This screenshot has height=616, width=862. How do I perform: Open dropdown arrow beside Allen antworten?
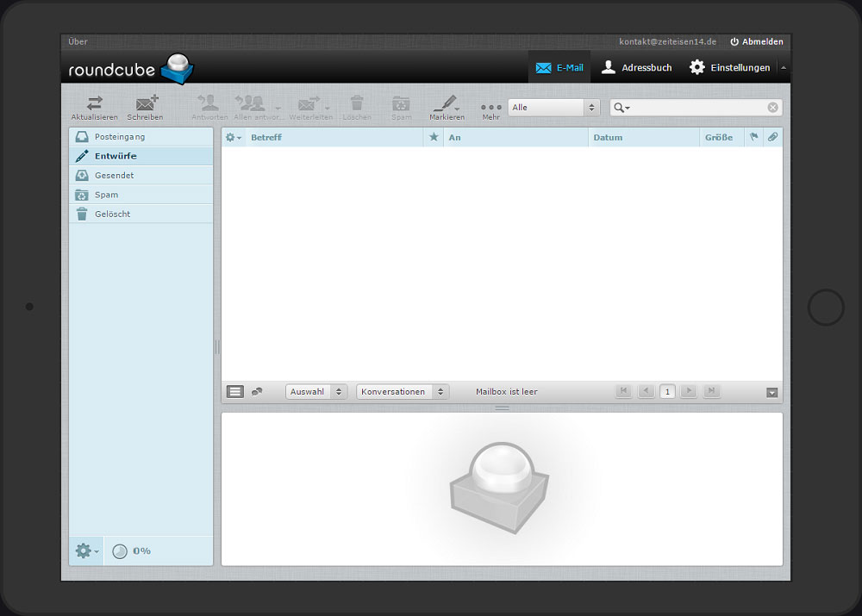[x=278, y=108]
